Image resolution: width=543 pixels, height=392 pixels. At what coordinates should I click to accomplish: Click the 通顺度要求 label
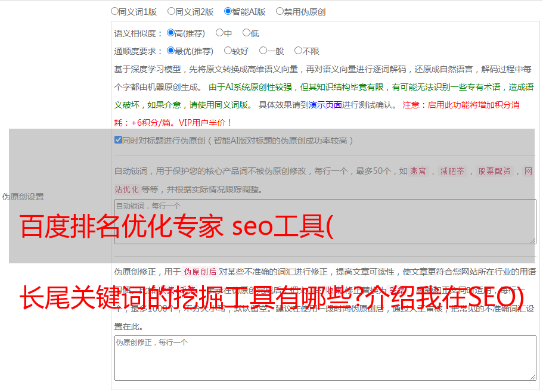[x=138, y=52]
